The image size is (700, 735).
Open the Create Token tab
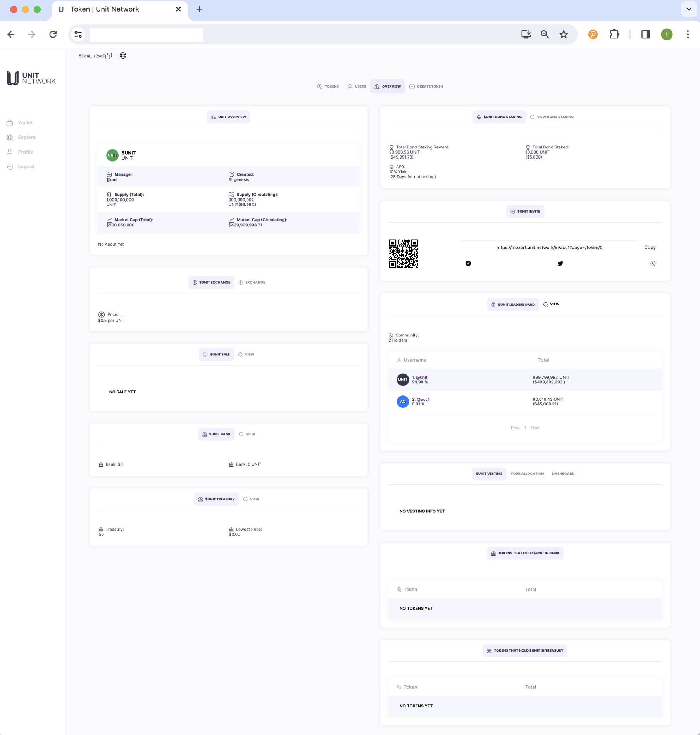[426, 86]
